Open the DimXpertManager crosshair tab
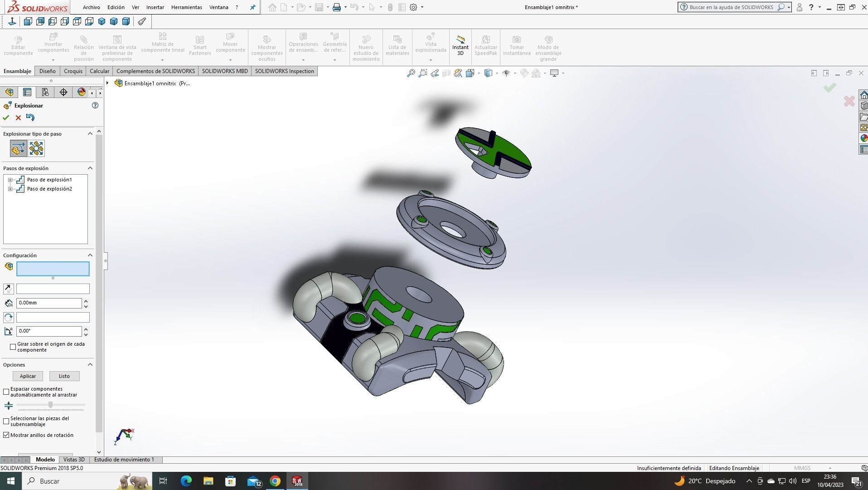Viewport: 868px width, 490px height. click(x=63, y=92)
